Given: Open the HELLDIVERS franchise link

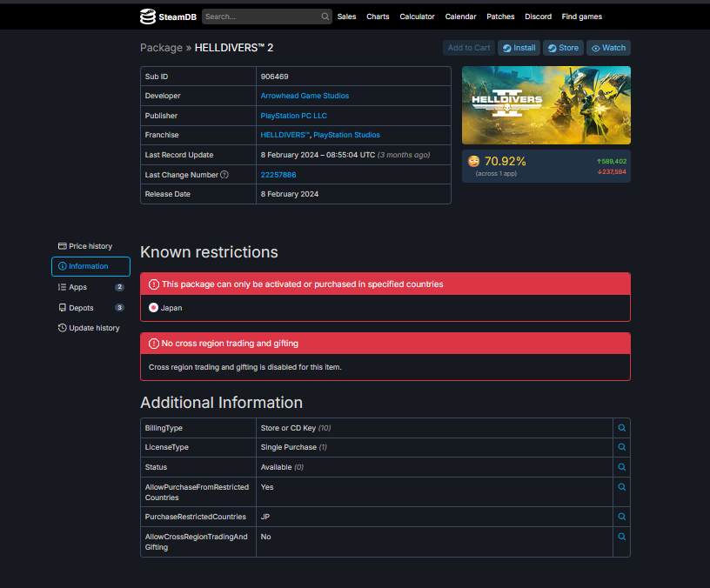Looking at the screenshot, I should click(285, 135).
